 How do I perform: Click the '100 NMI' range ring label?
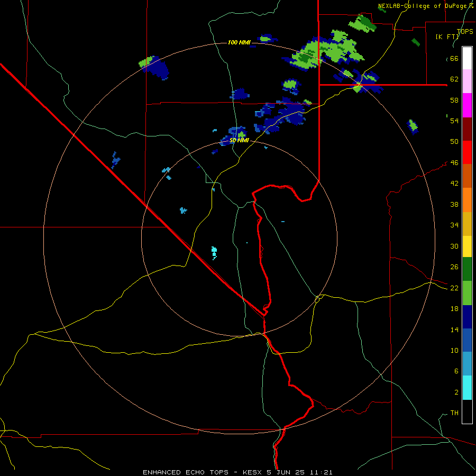tap(239, 42)
